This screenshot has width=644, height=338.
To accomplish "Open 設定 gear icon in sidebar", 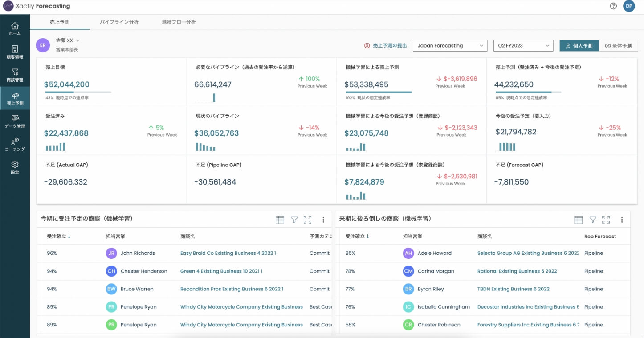I will click(x=15, y=167).
